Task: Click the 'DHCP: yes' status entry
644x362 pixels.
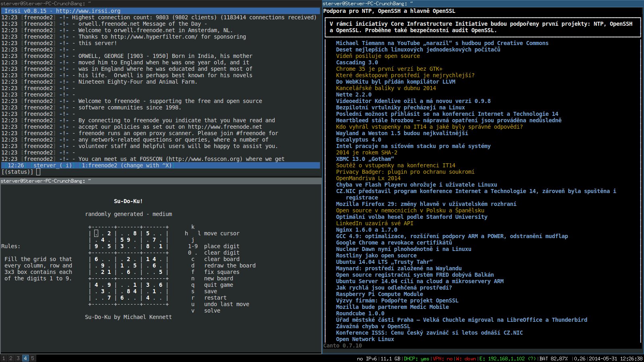Action: coord(417,358)
